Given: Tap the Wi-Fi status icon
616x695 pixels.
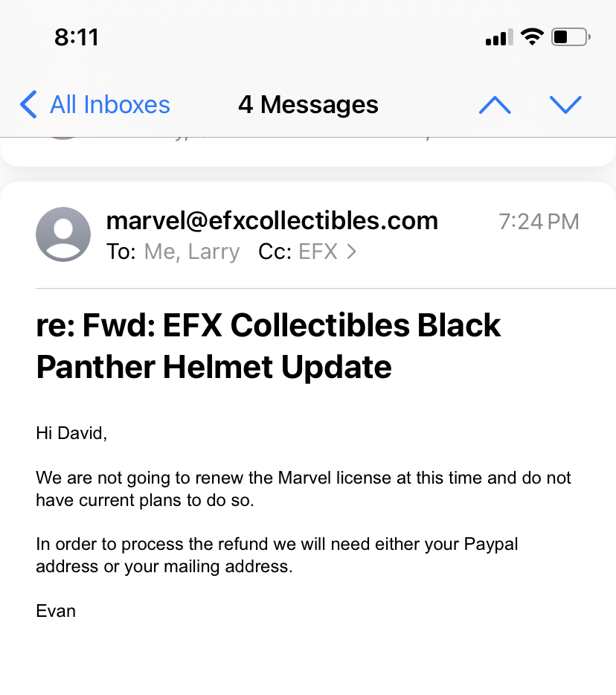Looking at the screenshot, I should [x=532, y=36].
